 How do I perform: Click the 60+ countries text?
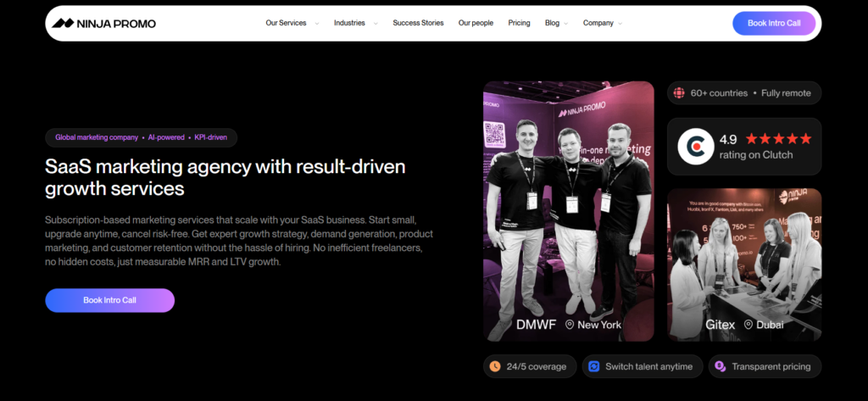click(x=719, y=93)
